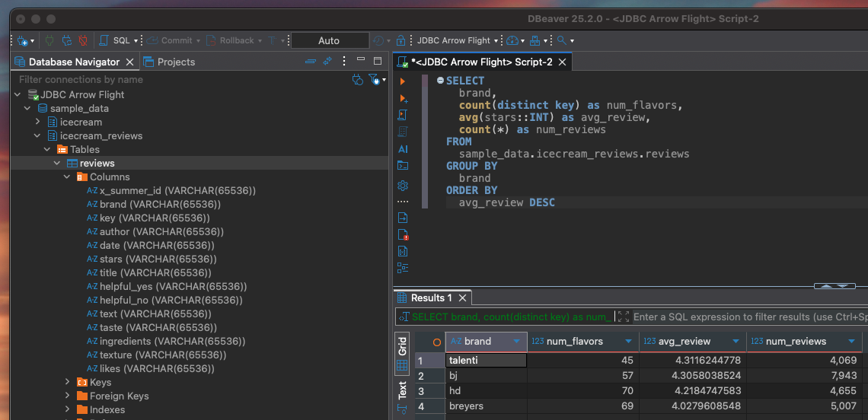868x420 pixels.
Task: Switch to the Projects tab
Action: [x=169, y=62]
